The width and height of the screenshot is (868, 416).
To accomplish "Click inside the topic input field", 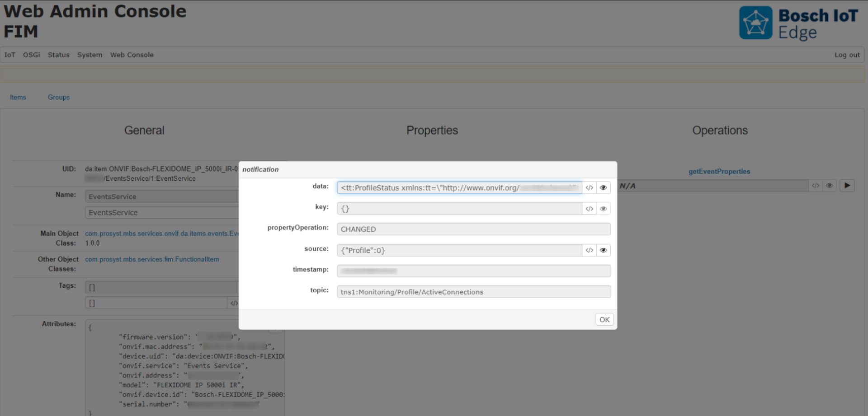I will [x=473, y=291].
